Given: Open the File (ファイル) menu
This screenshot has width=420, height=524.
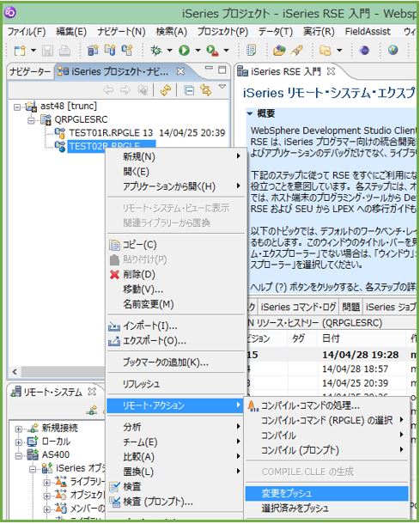Looking at the screenshot, I should pos(27,32).
